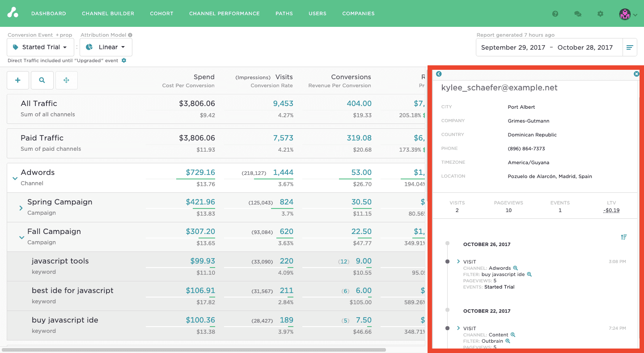Click back arrow in user panel
This screenshot has width=644, height=353.
(x=439, y=74)
